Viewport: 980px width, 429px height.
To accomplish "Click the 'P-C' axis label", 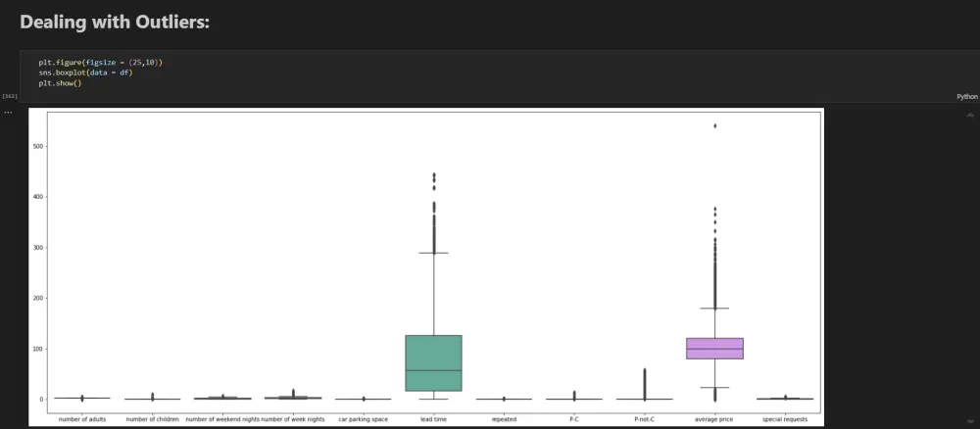I will pos(573,419).
